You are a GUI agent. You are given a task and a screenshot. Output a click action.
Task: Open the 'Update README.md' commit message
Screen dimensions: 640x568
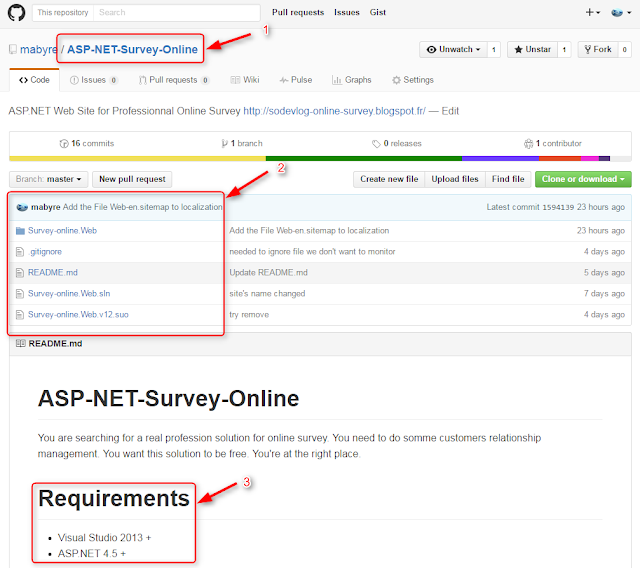(268, 273)
